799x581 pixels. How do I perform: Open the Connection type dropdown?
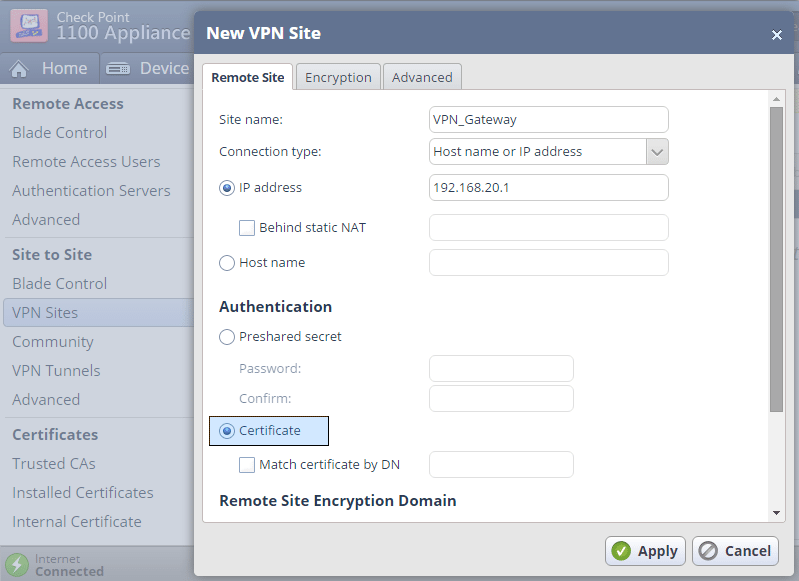click(656, 152)
